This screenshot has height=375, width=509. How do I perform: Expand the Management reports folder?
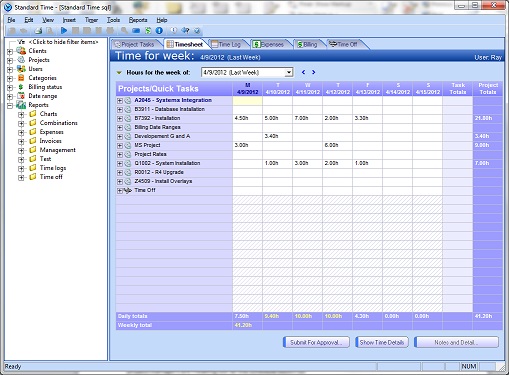click(x=21, y=150)
